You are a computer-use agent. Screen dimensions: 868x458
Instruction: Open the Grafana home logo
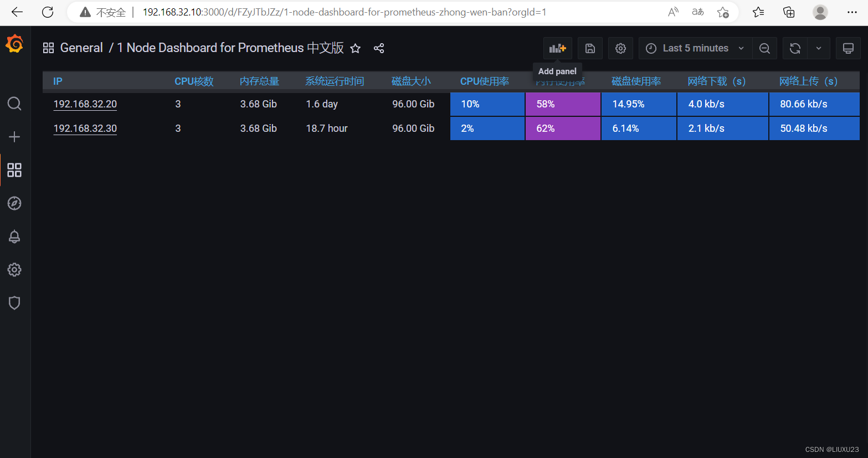coord(14,44)
